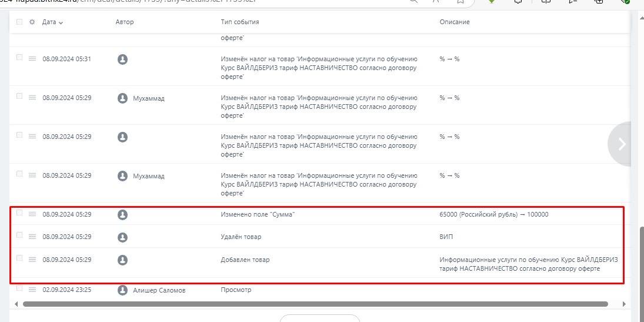Check the 'Добавлен товар' row checkbox

[19, 258]
